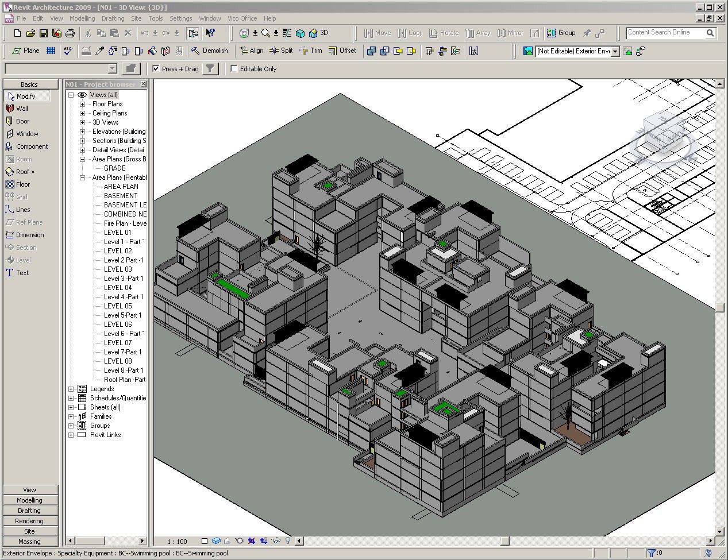Switch to the Rendering design bar tab
Image resolution: width=728 pixels, height=560 pixels.
(x=29, y=521)
